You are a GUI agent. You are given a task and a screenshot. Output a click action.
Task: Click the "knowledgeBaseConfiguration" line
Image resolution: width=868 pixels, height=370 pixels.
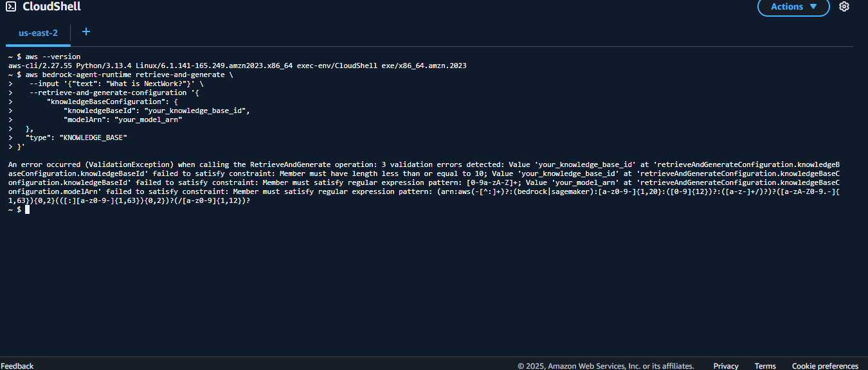pyautogui.click(x=112, y=101)
